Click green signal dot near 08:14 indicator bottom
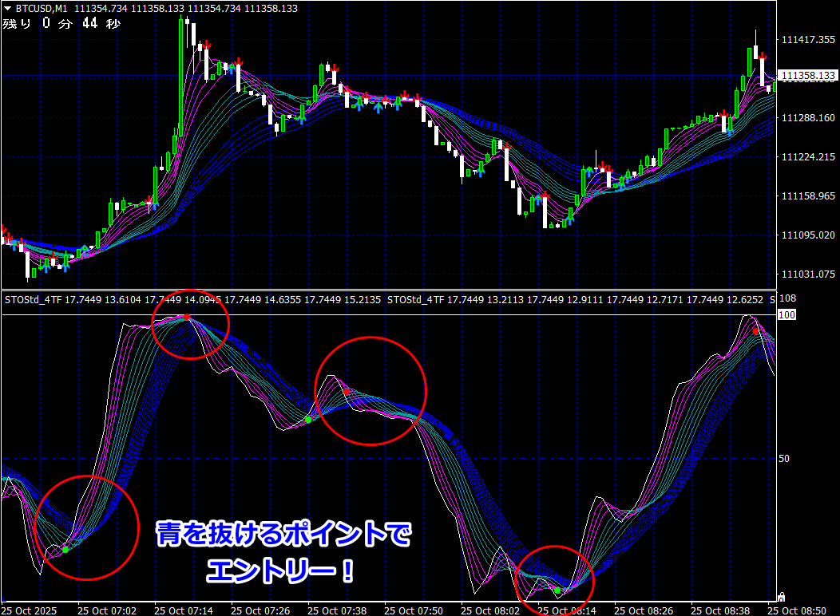 [x=557, y=590]
